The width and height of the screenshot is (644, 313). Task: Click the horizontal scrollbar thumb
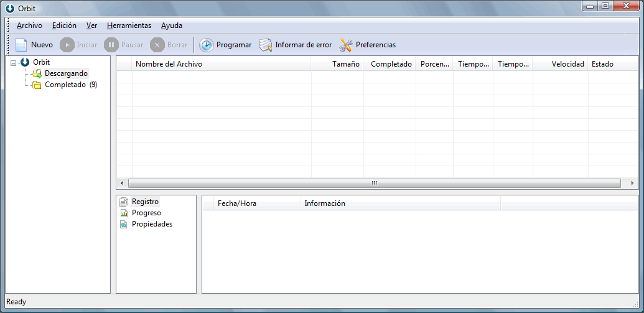pyautogui.click(x=374, y=183)
